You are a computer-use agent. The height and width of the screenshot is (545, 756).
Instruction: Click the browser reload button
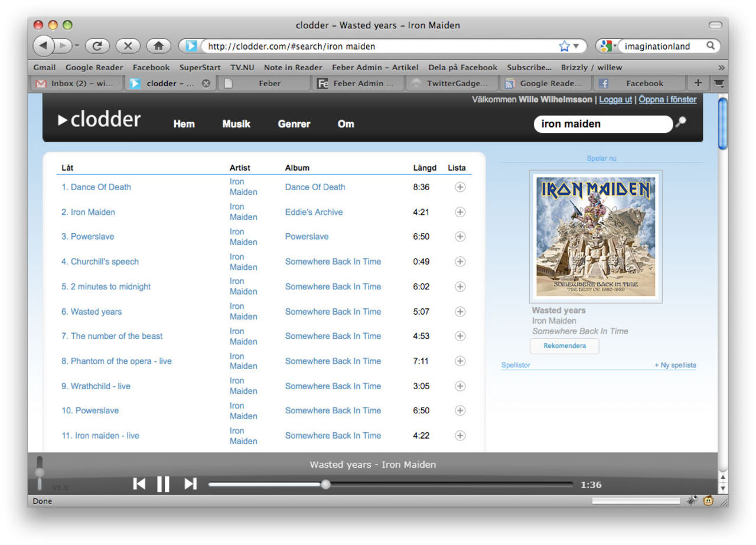[x=97, y=46]
